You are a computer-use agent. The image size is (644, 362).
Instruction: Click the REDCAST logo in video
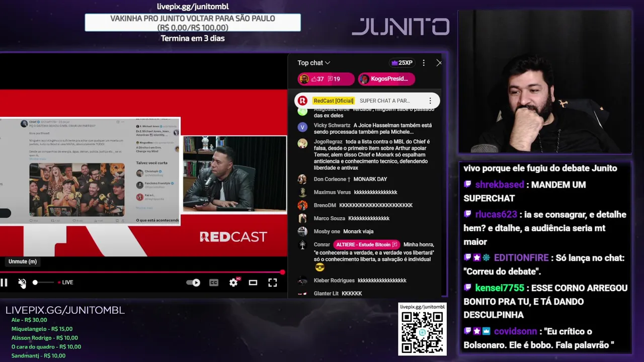point(233,237)
